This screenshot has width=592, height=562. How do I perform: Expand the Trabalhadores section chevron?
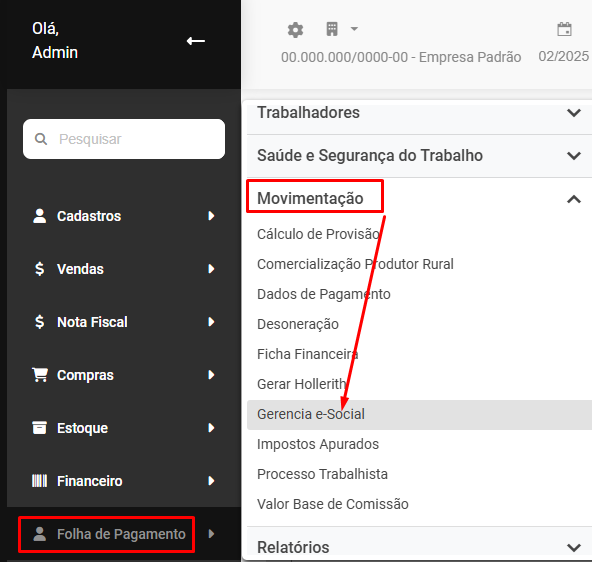pos(574,112)
